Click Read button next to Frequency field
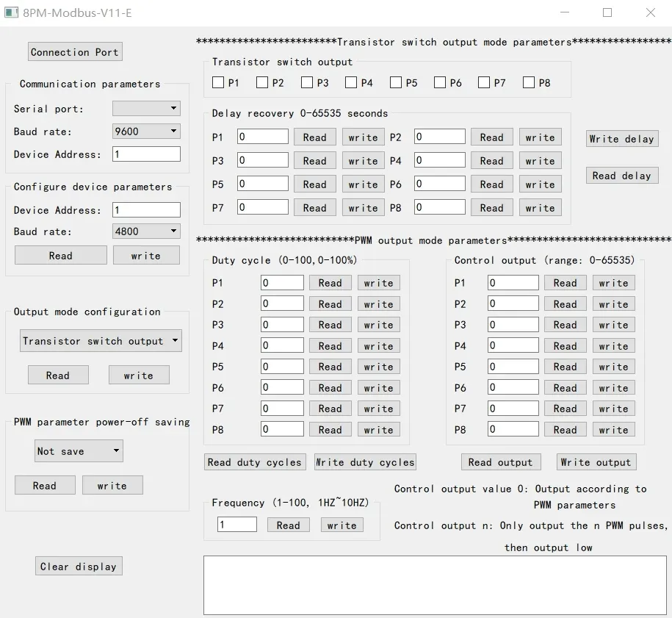Viewport: 672px width, 618px height. (288, 525)
